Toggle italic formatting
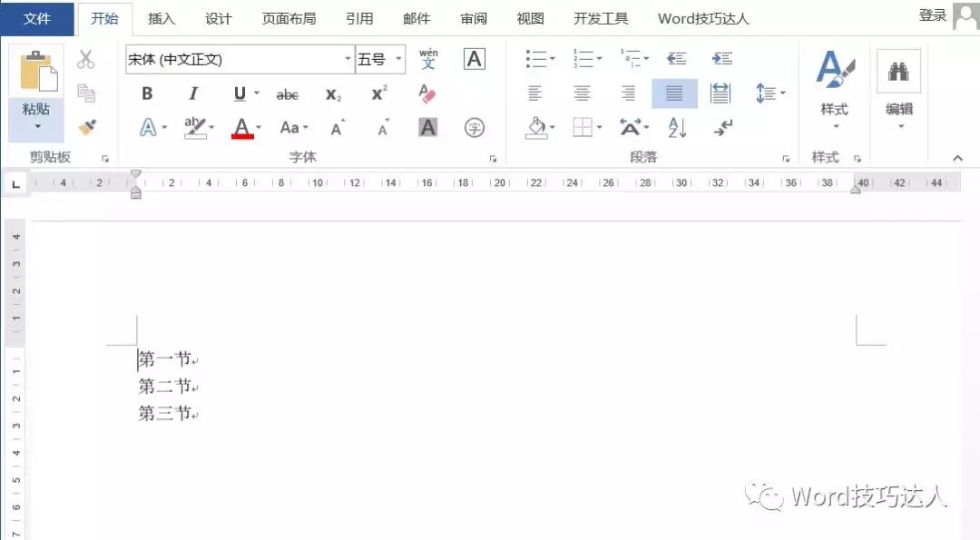This screenshot has width=980, height=540. coord(191,93)
